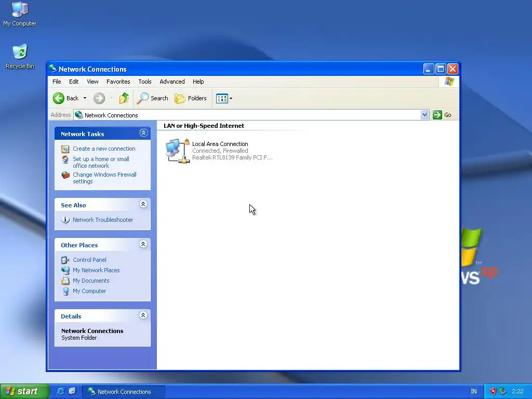Maximize the Network Connections window
The width and height of the screenshot is (532, 399).
(441, 69)
